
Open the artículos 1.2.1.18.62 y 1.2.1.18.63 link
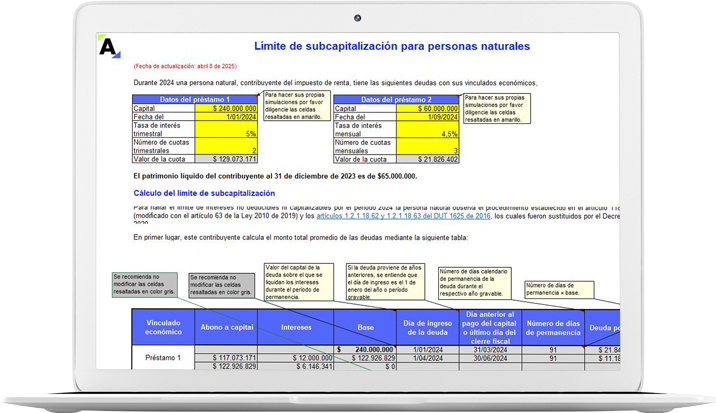click(403, 216)
